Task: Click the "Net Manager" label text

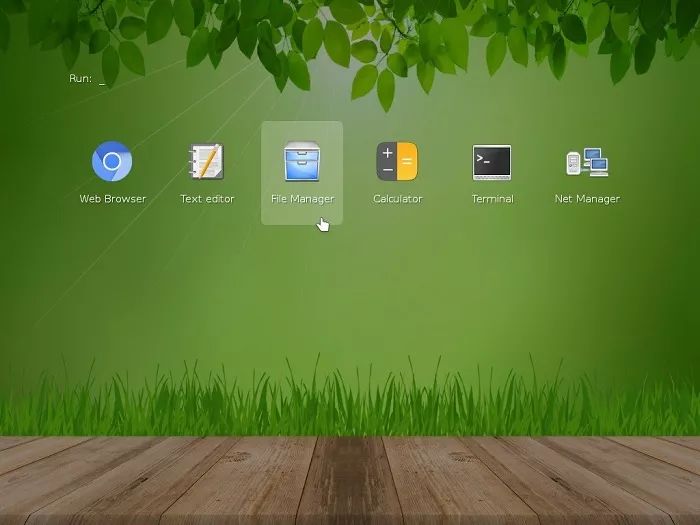Action: coord(587,199)
